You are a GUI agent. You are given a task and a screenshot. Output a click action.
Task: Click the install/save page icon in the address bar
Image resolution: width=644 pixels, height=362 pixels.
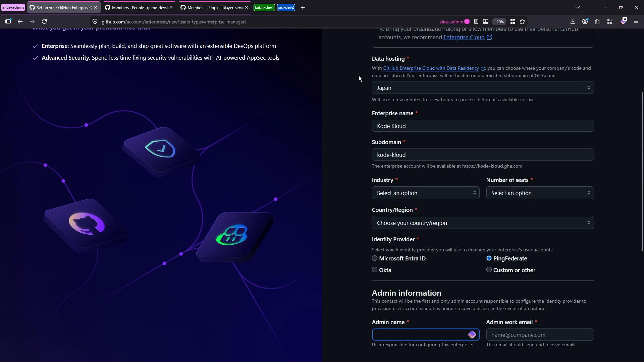486,22
